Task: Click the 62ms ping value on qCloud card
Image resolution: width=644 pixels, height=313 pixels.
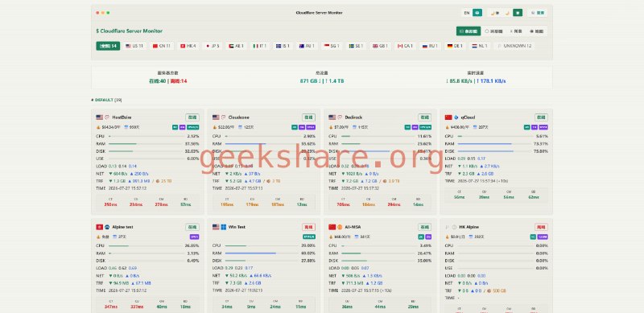Action: coord(534,197)
